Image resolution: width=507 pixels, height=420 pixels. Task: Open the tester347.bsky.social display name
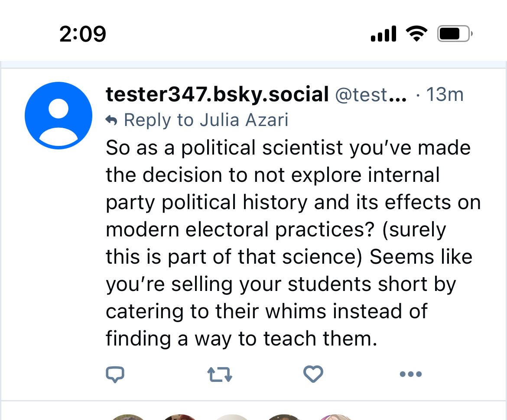click(217, 94)
